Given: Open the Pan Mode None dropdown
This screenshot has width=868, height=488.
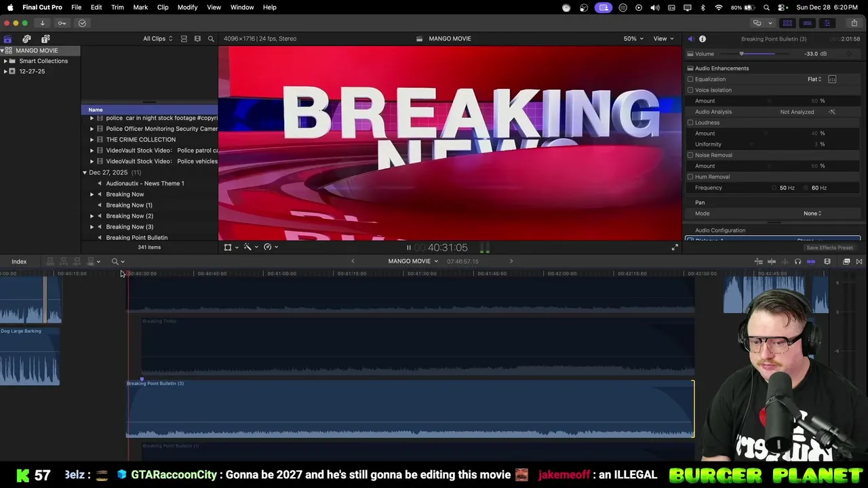Looking at the screenshot, I should (x=812, y=213).
